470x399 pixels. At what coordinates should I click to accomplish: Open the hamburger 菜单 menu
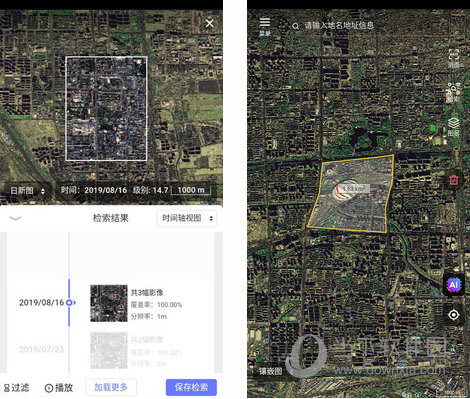265,26
